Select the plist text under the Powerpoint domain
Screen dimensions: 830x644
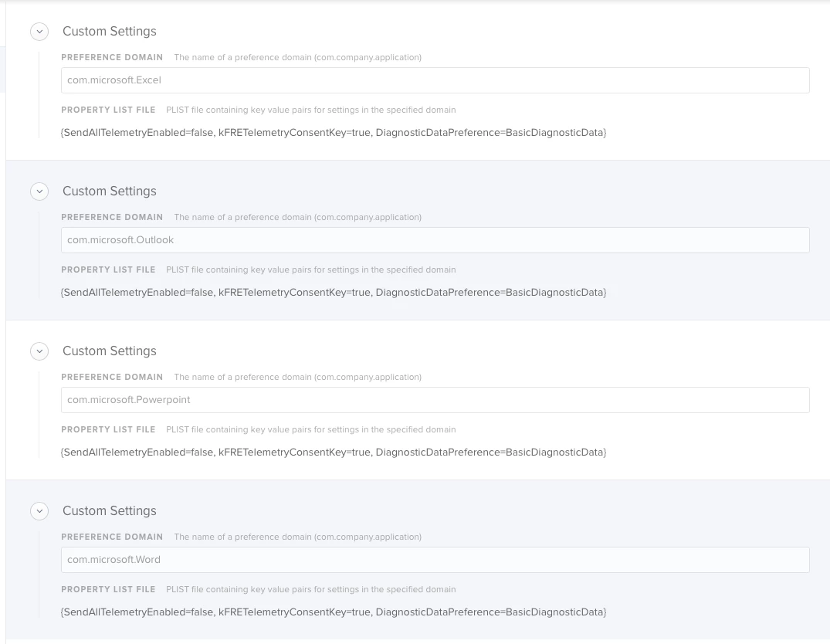[x=334, y=452]
